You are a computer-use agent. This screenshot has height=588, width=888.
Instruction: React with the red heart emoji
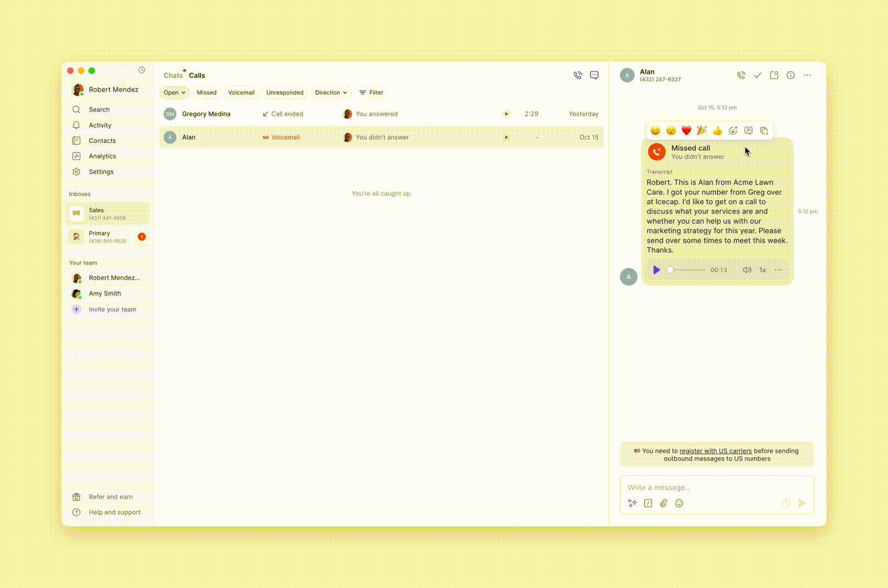(x=687, y=130)
